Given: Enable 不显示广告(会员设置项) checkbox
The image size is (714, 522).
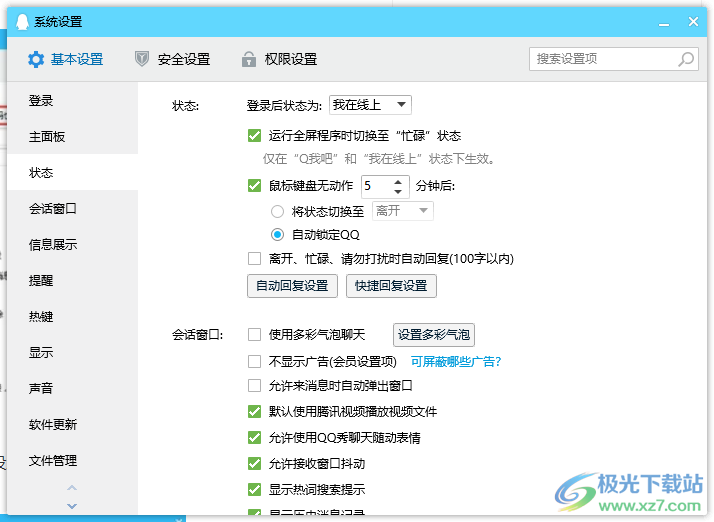Looking at the screenshot, I should (254, 362).
